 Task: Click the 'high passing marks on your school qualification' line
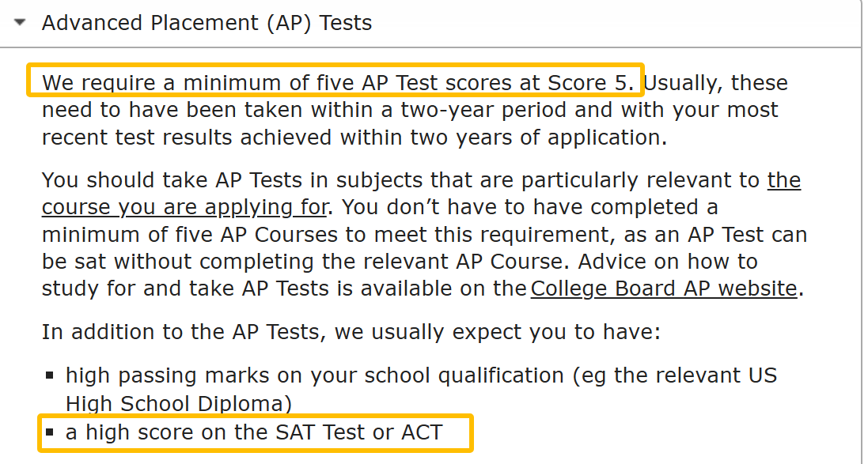[421, 375]
